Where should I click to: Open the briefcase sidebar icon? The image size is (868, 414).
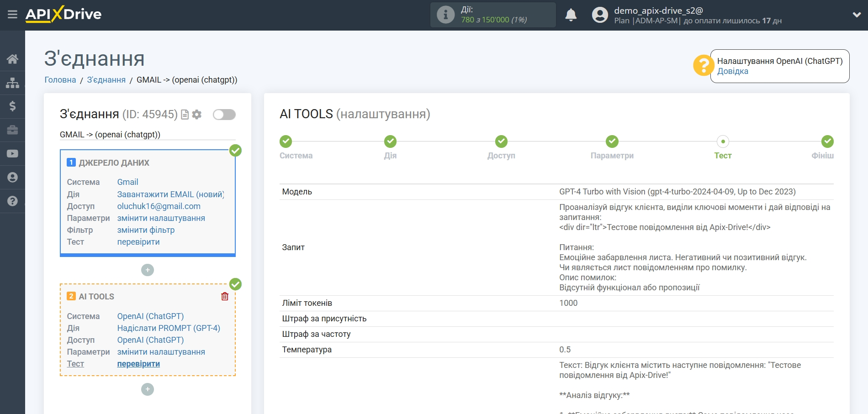(x=12, y=130)
